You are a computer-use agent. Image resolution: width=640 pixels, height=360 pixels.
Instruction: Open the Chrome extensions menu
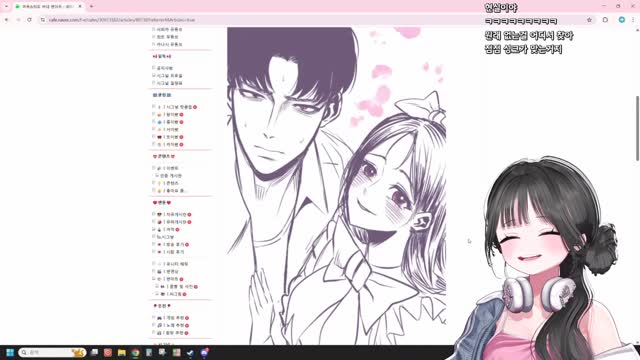pos(605,20)
